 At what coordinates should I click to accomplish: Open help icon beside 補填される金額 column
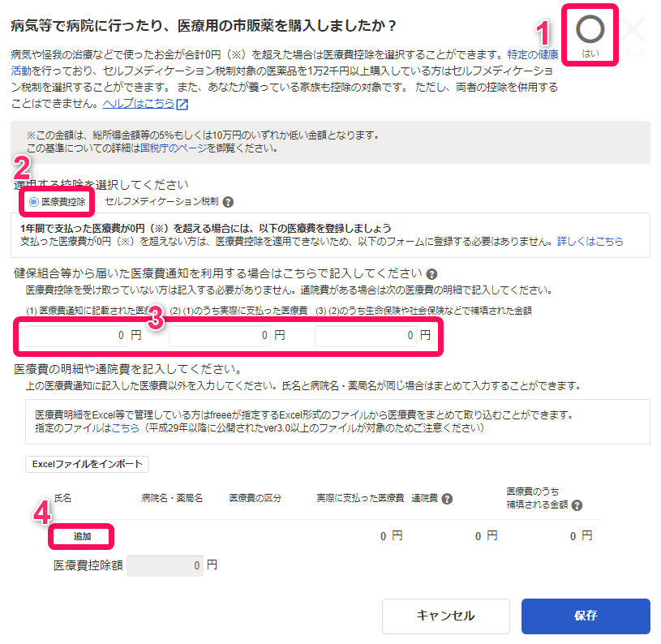click(x=577, y=505)
